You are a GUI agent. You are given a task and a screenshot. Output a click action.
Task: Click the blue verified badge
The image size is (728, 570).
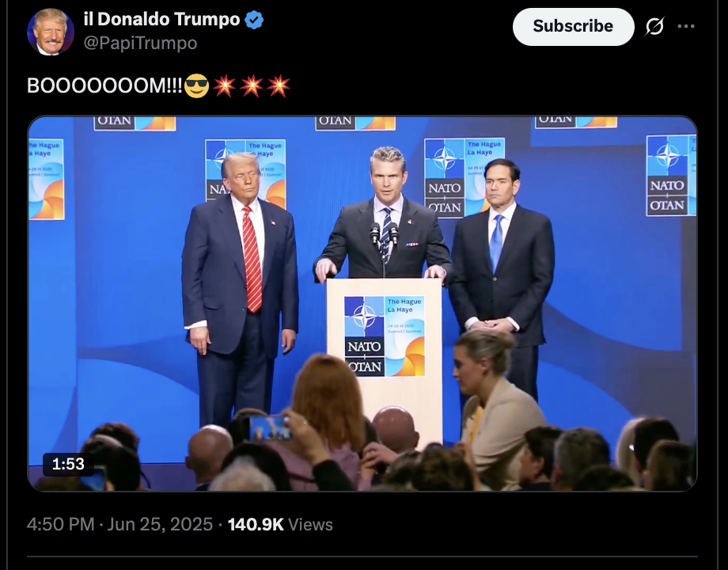point(254,20)
